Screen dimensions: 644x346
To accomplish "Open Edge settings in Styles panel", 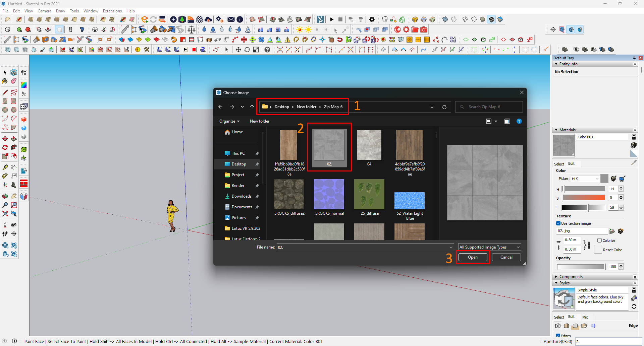I will pos(558,326).
